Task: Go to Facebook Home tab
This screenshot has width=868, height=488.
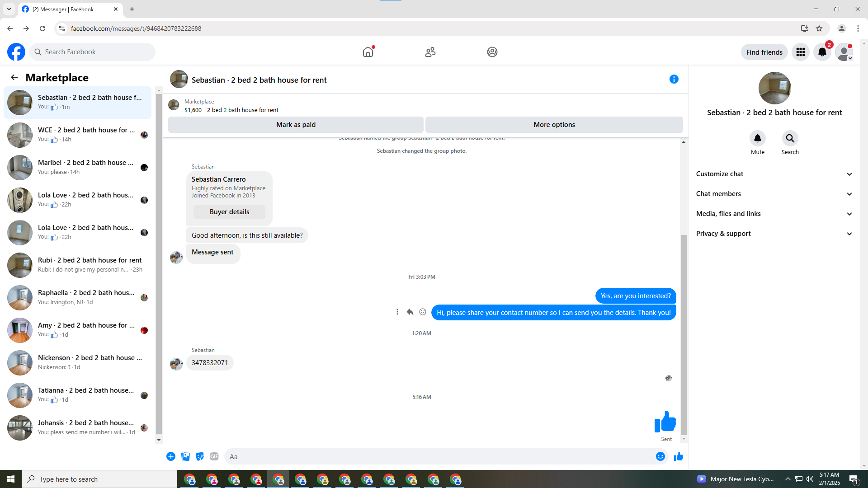Action: [368, 52]
